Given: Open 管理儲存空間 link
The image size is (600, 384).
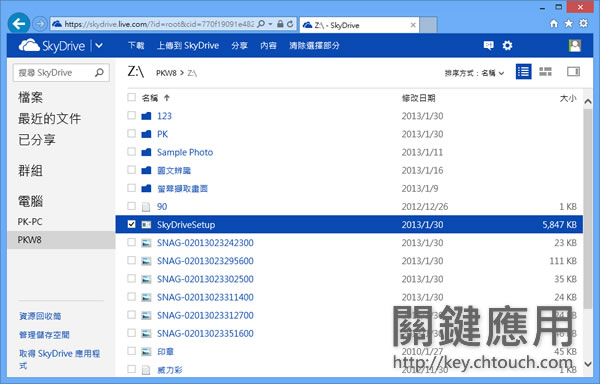Looking at the screenshot, I should 44,335.
